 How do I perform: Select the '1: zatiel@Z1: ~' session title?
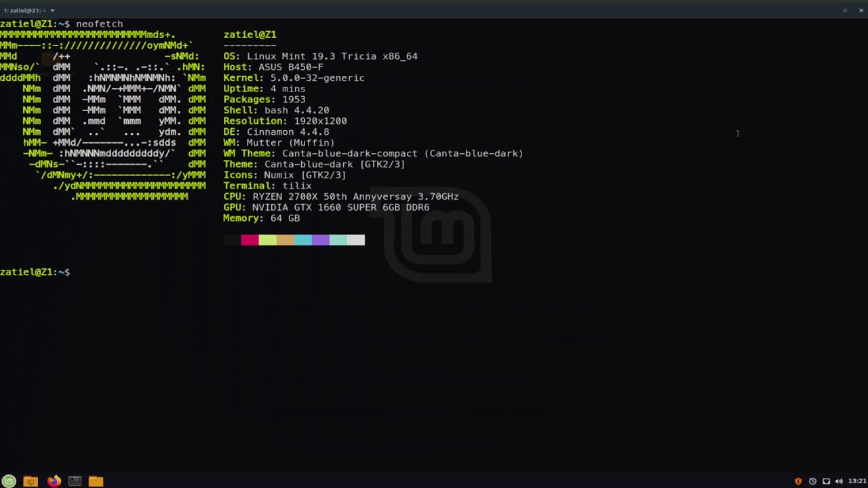click(24, 10)
